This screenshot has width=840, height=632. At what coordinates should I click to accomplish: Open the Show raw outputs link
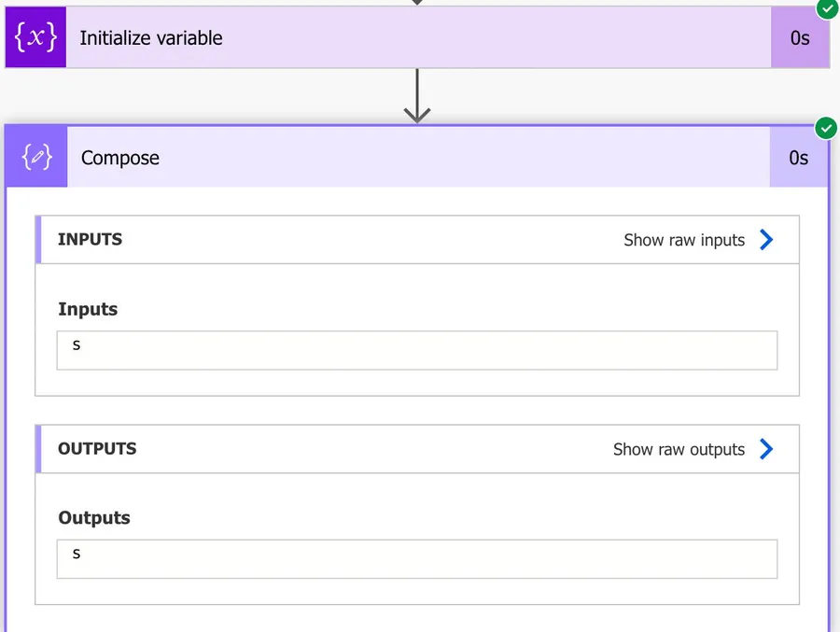click(x=679, y=449)
